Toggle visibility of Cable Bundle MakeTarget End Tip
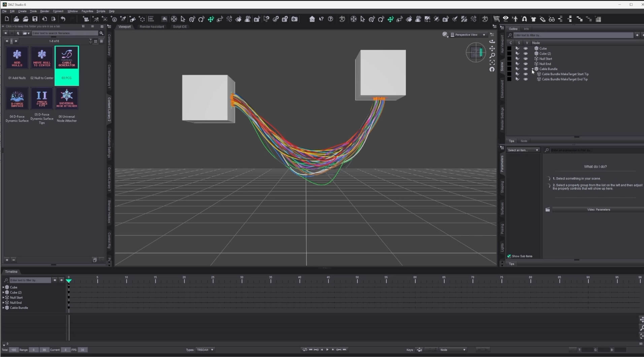Screen dimensions: 644x357 coord(525,79)
